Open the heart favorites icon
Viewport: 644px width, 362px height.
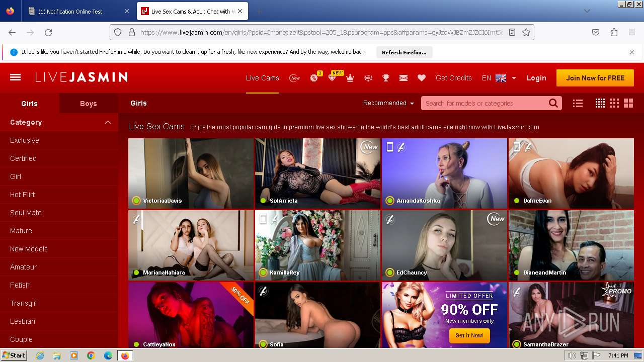[422, 78]
